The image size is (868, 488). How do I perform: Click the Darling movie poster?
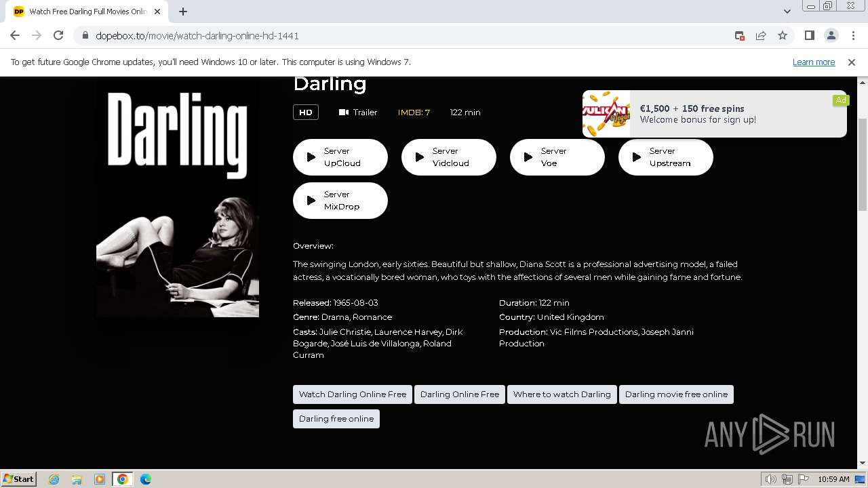[x=178, y=197]
